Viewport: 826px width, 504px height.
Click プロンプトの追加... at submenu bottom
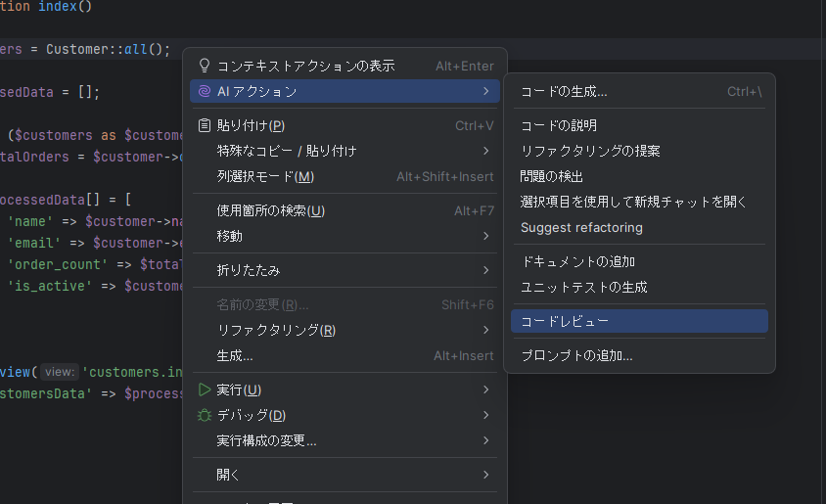click(x=576, y=355)
